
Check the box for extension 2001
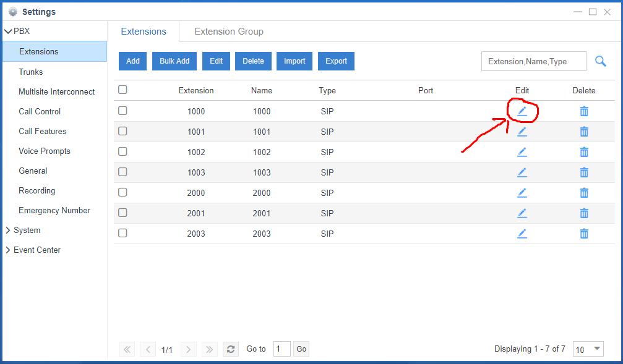(122, 213)
